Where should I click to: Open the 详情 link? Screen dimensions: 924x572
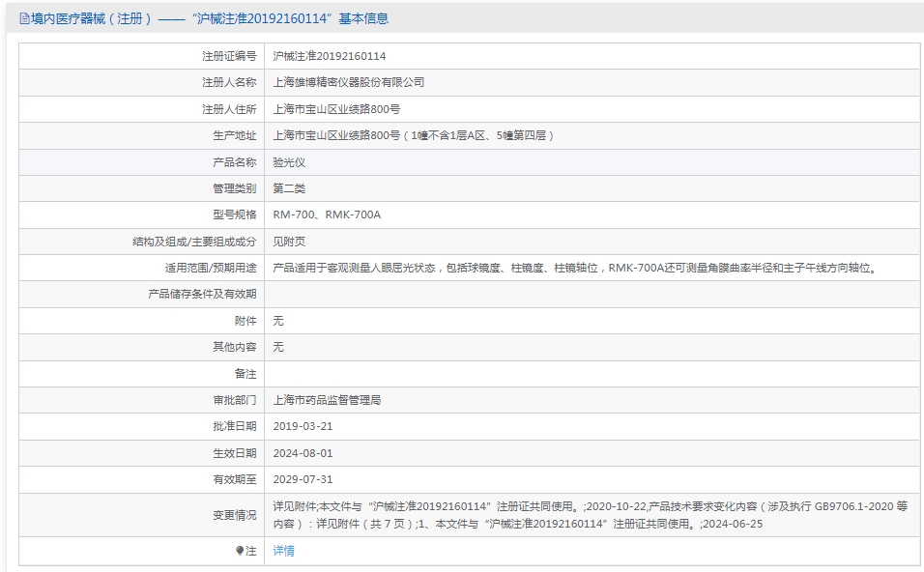[x=283, y=551]
